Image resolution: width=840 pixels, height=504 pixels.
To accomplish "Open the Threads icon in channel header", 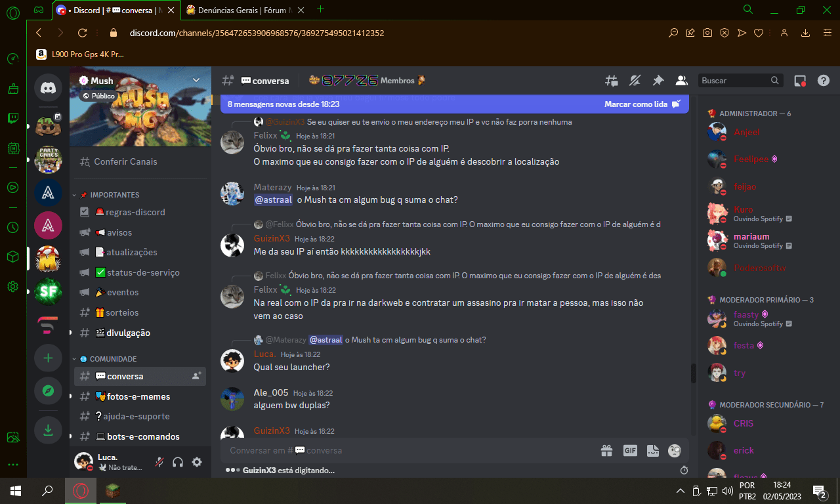I will 611,81.
